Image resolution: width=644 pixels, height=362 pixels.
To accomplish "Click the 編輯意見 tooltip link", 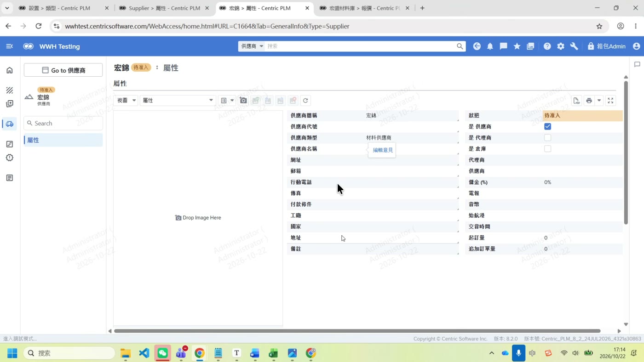I will [383, 150].
